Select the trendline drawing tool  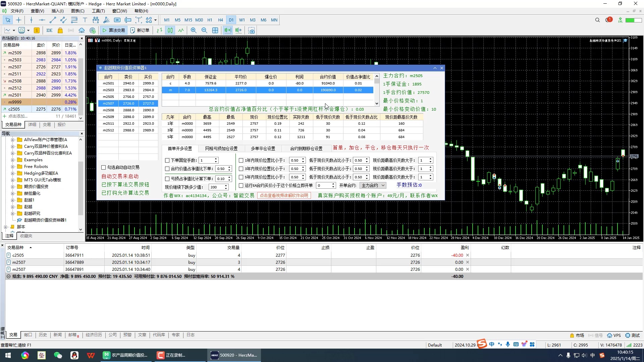(x=52, y=20)
